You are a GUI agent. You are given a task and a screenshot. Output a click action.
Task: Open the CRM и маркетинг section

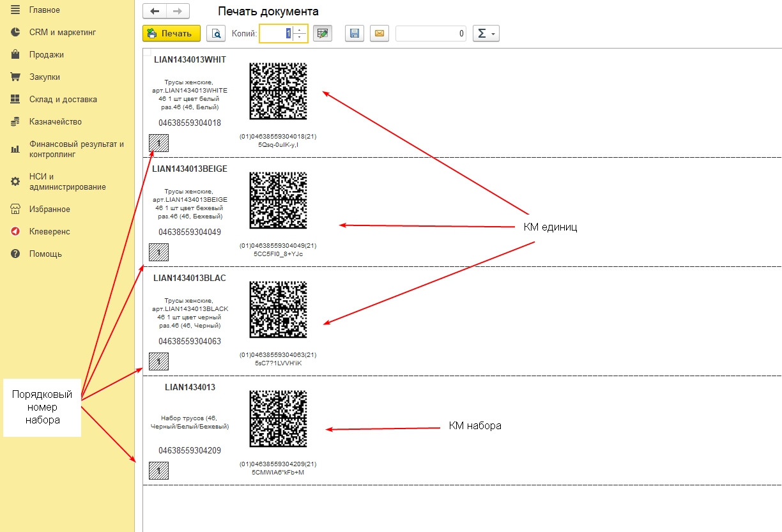[63, 33]
